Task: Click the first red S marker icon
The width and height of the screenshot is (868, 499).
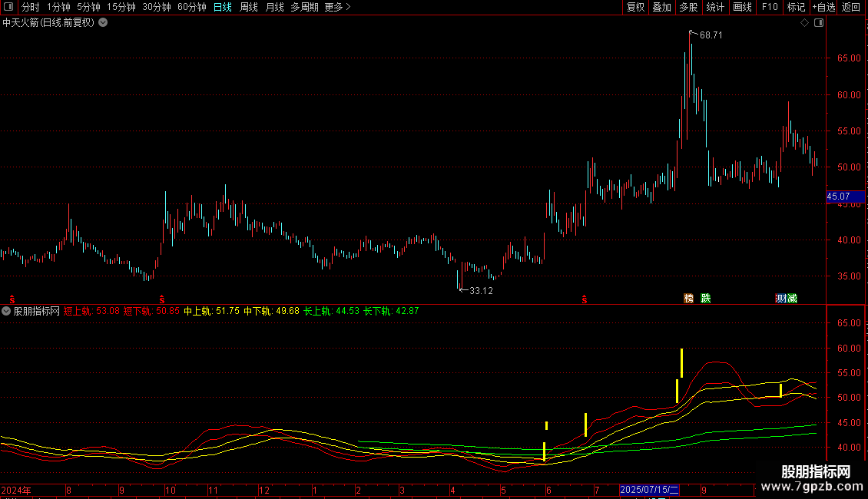Action: [12, 299]
